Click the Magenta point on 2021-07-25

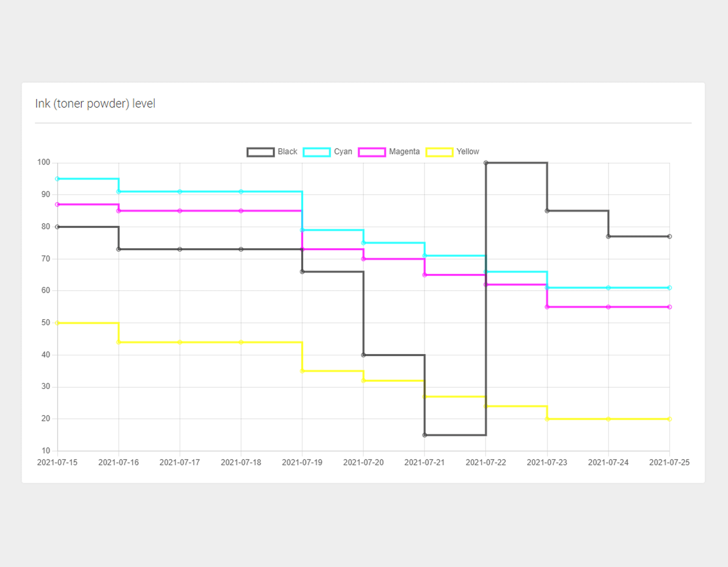(669, 307)
